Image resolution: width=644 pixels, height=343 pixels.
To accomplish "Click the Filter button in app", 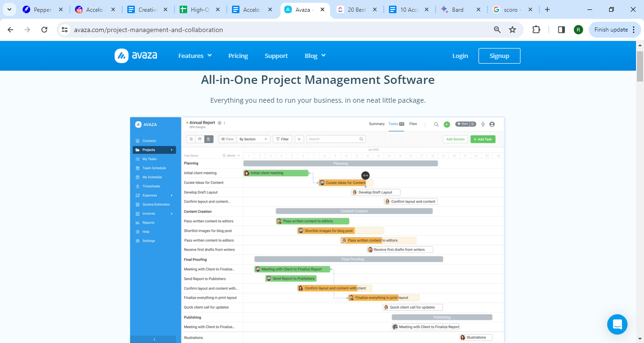I will 282,139.
